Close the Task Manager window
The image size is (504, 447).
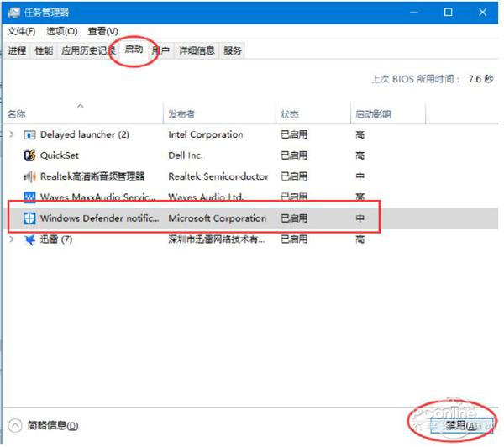(482, 13)
